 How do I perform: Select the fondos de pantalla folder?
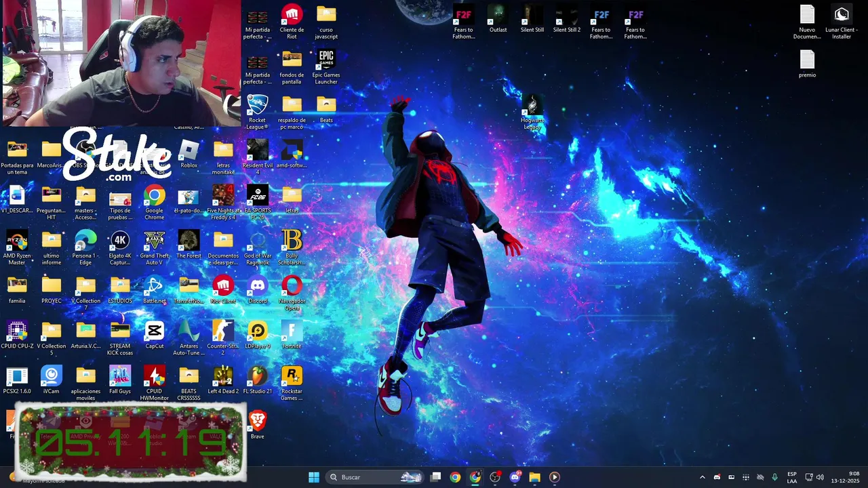tap(292, 67)
